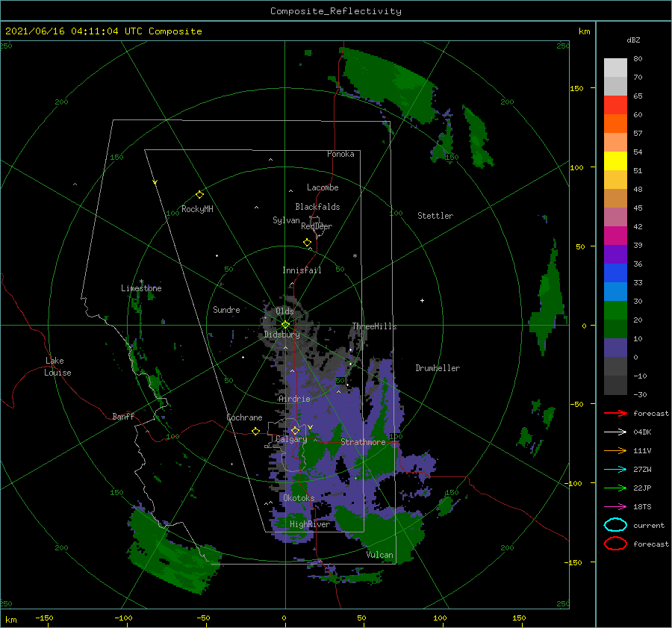Click the Lake Louise label
Screen dimensions: 672x628
tap(57, 367)
